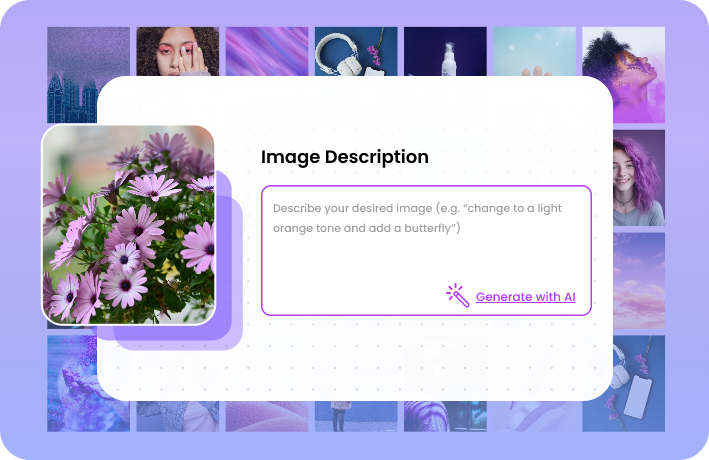Image resolution: width=709 pixels, height=460 pixels.
Task: Click the magic wand icon
Action: [457, 295]
